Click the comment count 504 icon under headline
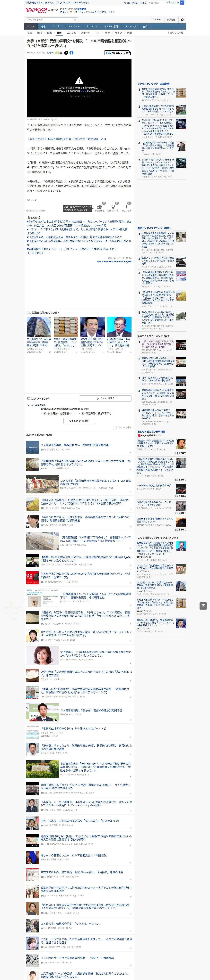 (x=51, y=53)
